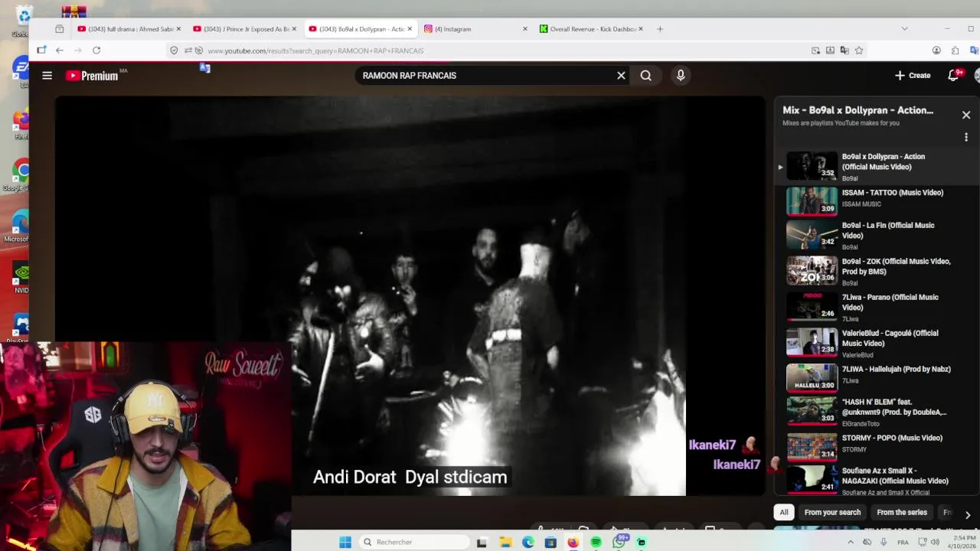This screenshot has height=551, width=980.
Task: Click the YouTube Premium logo
Action: tap(93, 76)
